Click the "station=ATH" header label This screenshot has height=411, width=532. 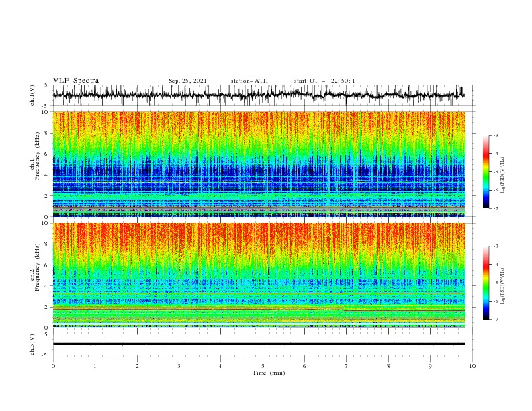pyautogui.click(x=249, y=81)
